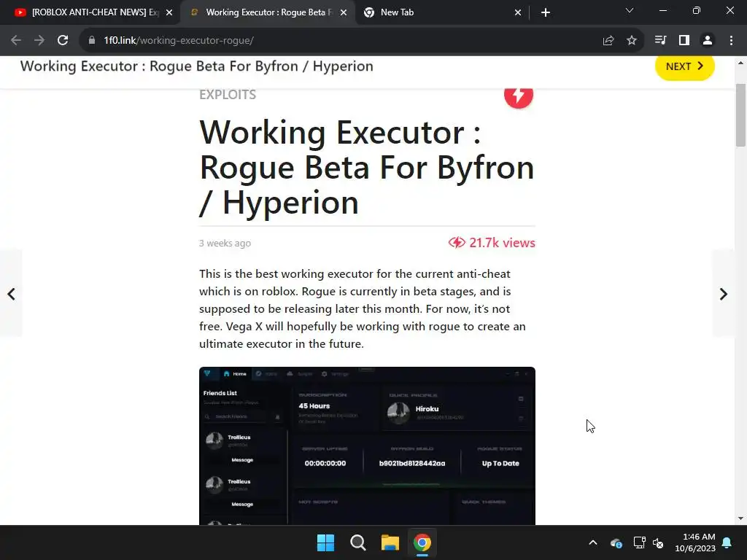Image resolution: width=747 pixels, height=560 pixels.
Task: Bookmark this page with the star icon
Action: point(632,41)
